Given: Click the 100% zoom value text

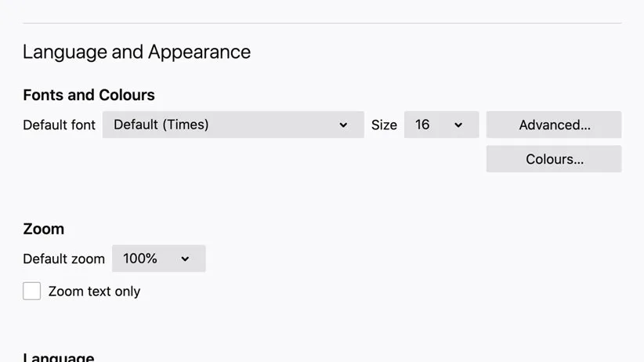Looking at the screenshot, I should pyautogui.click(x=140, y=259).
